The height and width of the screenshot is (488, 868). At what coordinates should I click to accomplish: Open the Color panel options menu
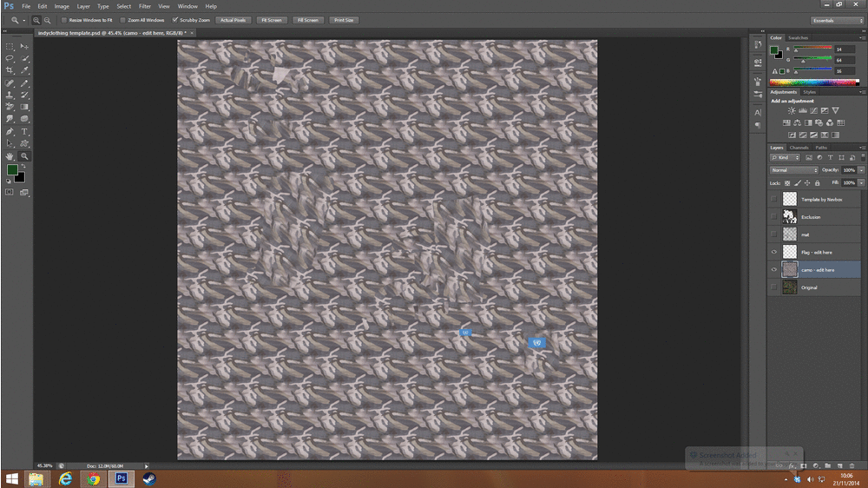(x=861, y=37)
